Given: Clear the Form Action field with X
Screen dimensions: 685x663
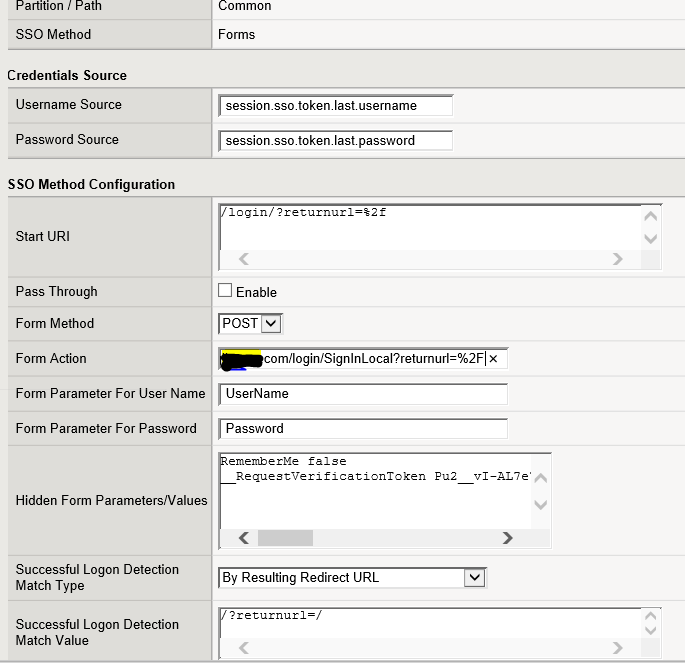Looking at the screenshot, I should pos(493,359).
